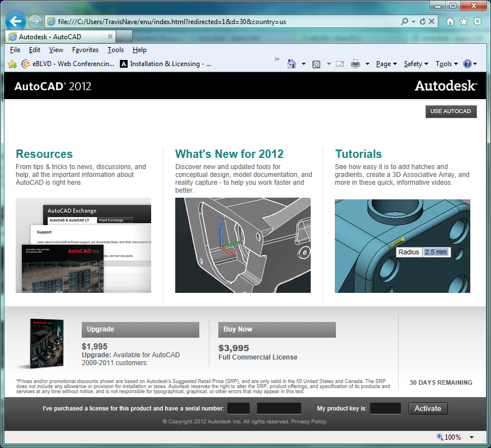This screenshot has height=448, width=491.
Task: Open the Tutorials heading link
Action: pos(358,154)
